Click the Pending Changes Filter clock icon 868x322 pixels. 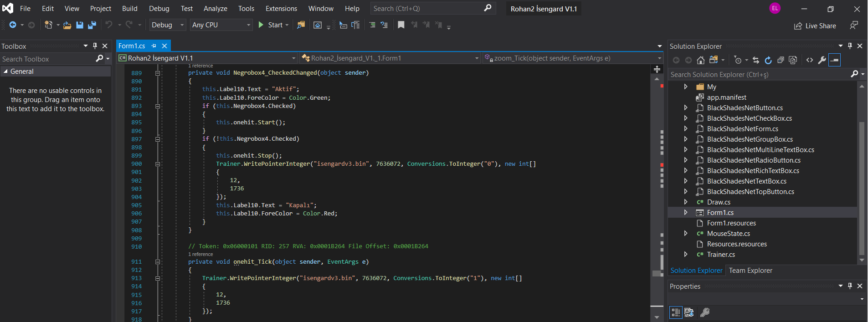[738, 60]
